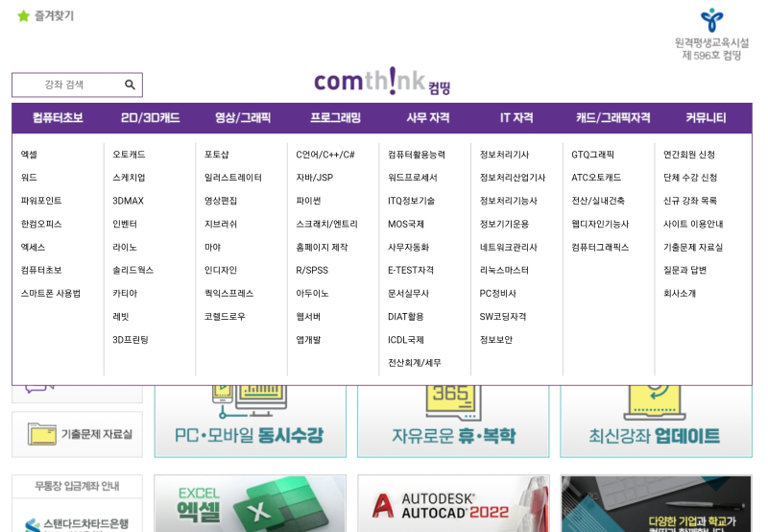This screenshot has width=768, height=532.
Task: Focus the 강좌 검색 search field
Action: tap(77, 85)
